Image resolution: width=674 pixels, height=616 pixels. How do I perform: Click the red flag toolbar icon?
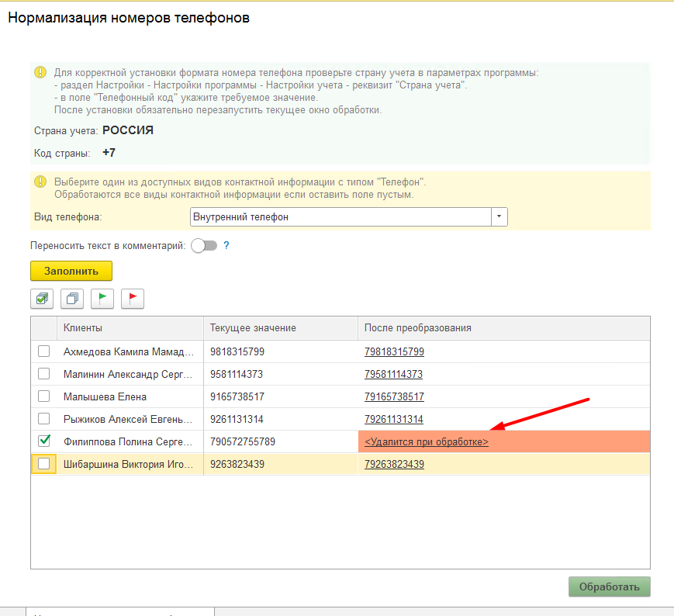(133, 299)
